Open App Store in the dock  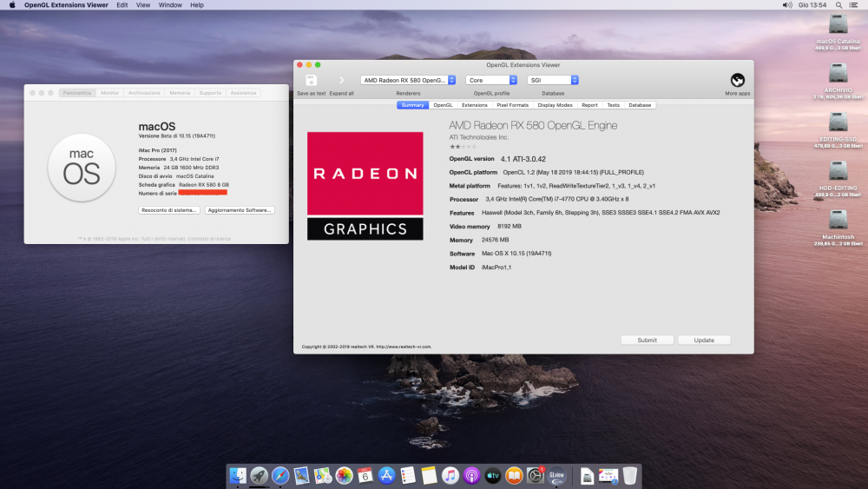[x=386, y=475]
